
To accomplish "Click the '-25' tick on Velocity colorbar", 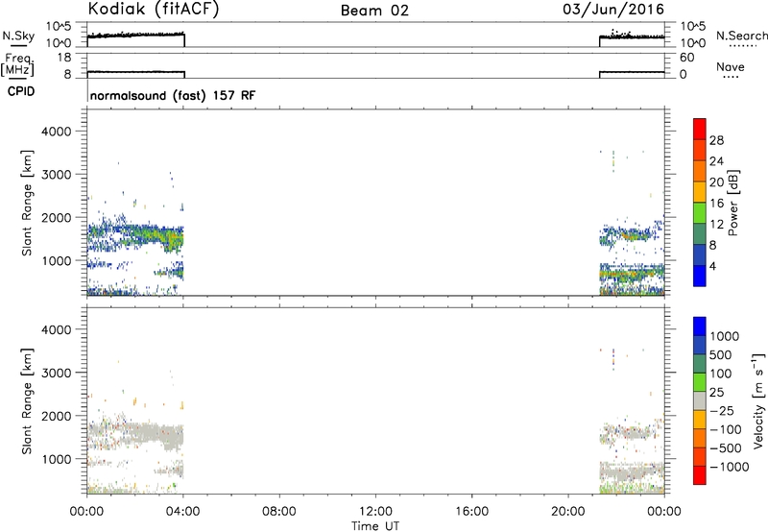I will (722, 410).
